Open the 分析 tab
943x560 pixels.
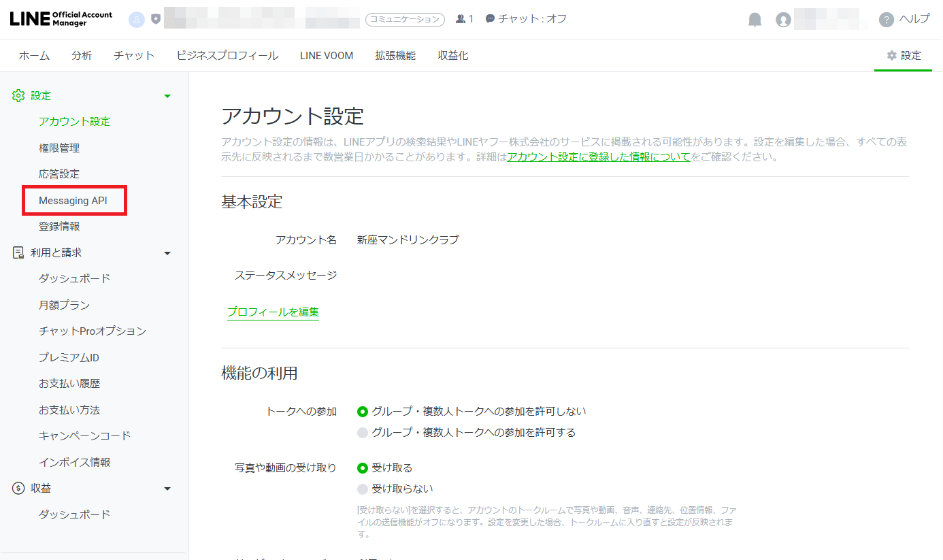click(x=82, y=56)
